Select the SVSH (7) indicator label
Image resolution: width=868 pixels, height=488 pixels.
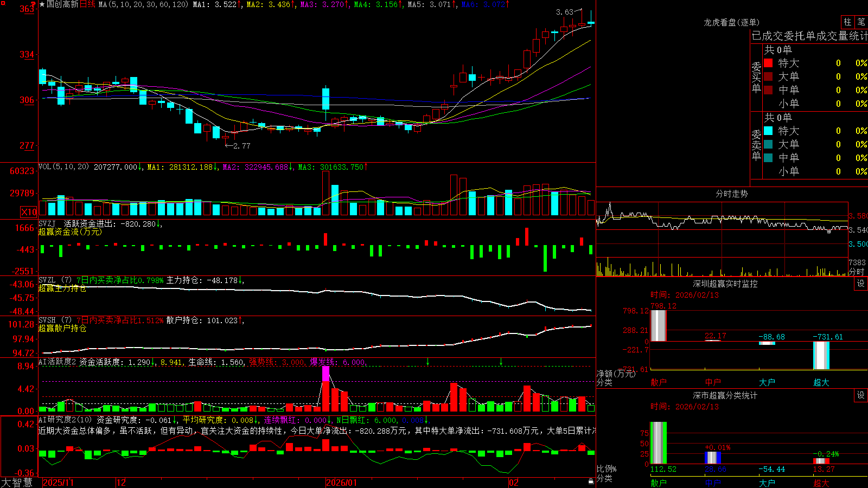click(55, 320)
